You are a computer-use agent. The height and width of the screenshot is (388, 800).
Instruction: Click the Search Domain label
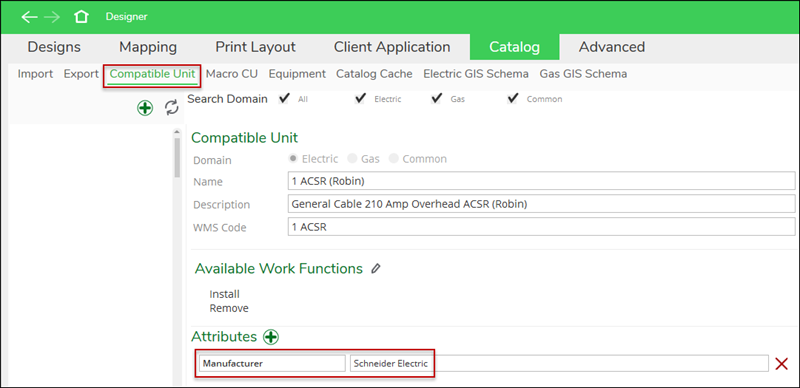pyautogui.click(x=228, y=99)
